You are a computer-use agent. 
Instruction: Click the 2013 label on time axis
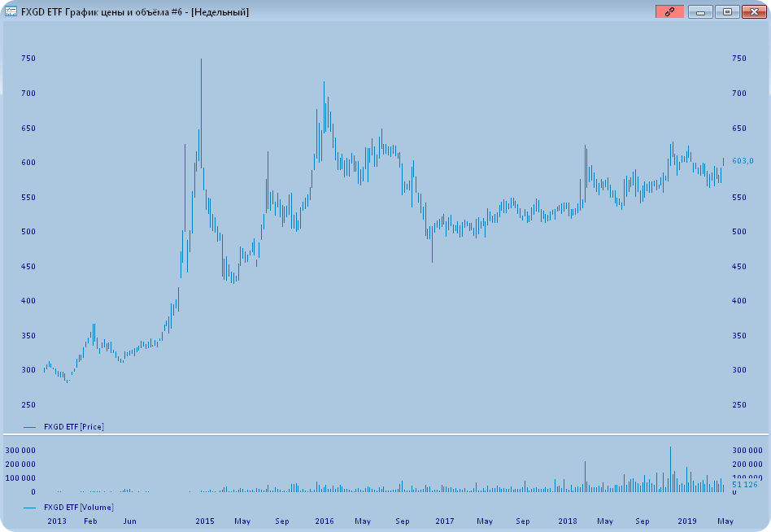(57, 521)
